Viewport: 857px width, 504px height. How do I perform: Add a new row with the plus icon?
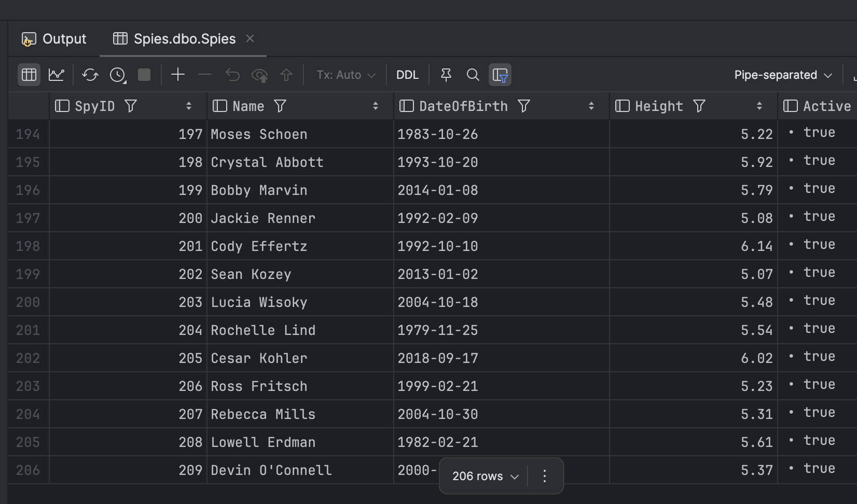tap(178, 74)
